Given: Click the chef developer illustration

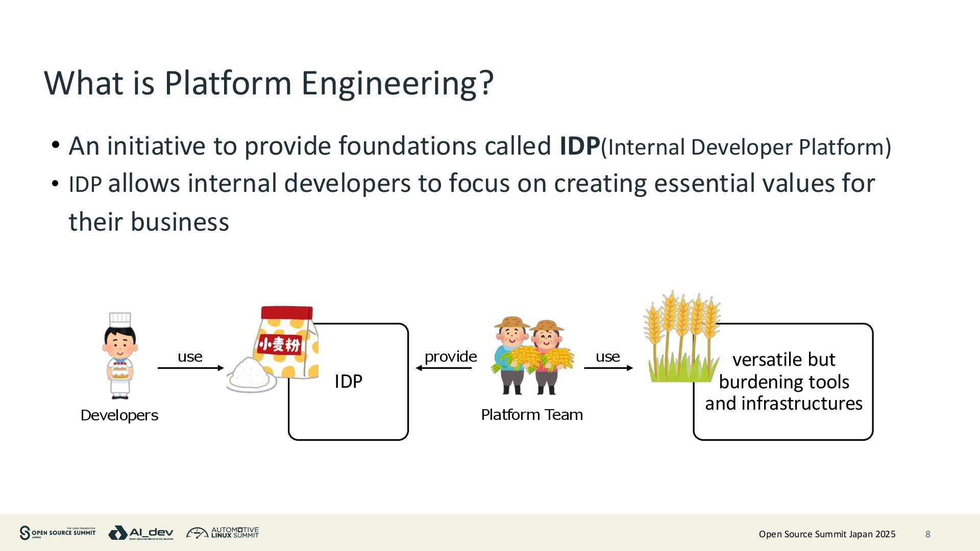Looking at the screenshot, I should tap(120, 356).
